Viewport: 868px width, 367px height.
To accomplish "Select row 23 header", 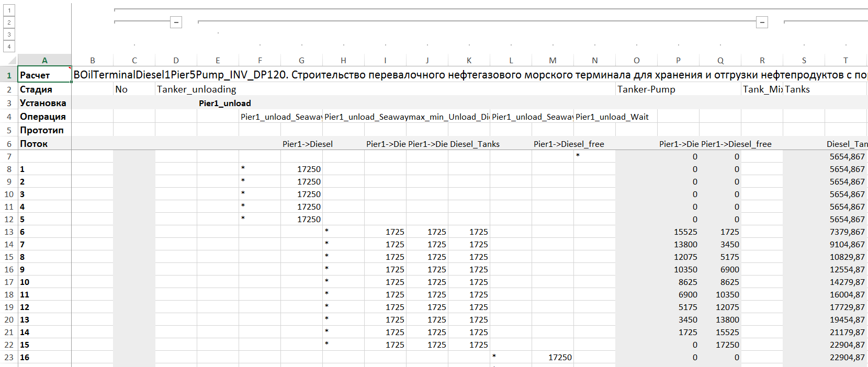I will click(9, 358).
